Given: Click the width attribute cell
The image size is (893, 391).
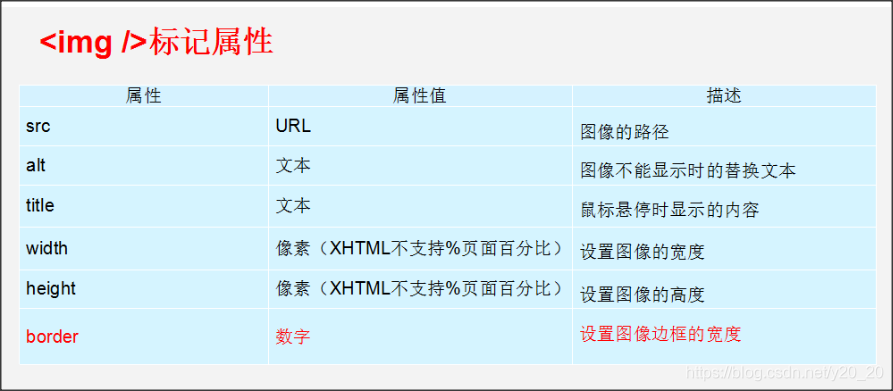Looking at the screenshot, I should pyautogui.click(x=144, y=248).
